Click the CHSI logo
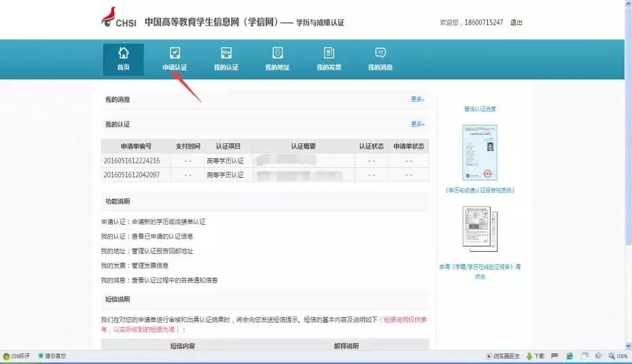Viewport: 632px width, 364px height. click(x=118, y=18)
